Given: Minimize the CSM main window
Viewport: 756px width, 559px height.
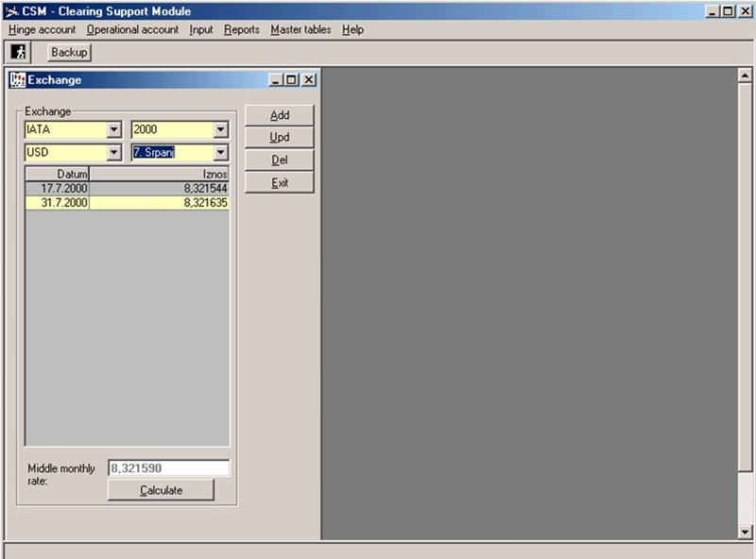Looking at the screenshot, I should pyautogui.click(x=713, y=11).
